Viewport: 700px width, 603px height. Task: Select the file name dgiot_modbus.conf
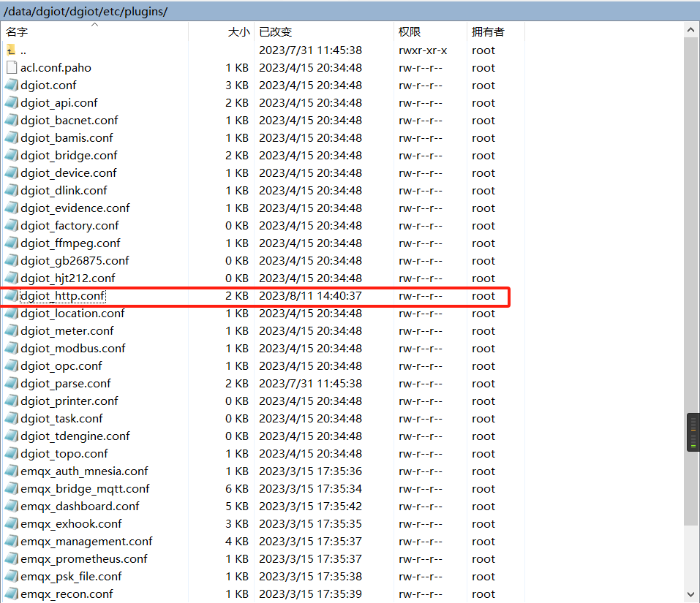point(72,349)
